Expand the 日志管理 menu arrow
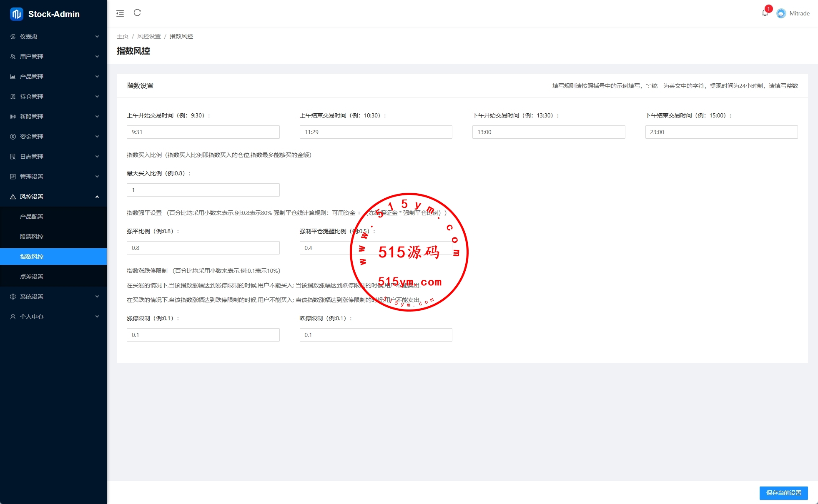The width and height of the screenshot is (818, 504). [97, 157]
